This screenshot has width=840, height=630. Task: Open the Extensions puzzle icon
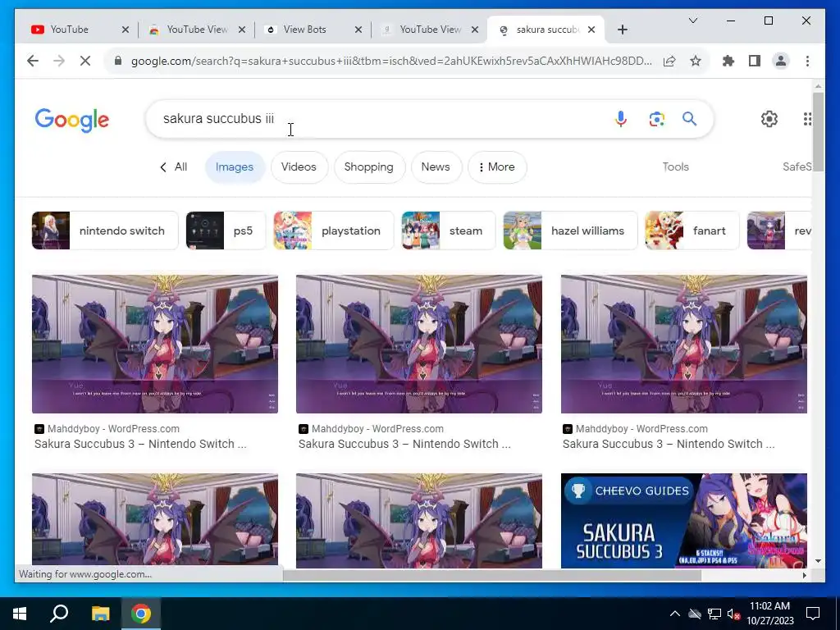tap(728, 61)
